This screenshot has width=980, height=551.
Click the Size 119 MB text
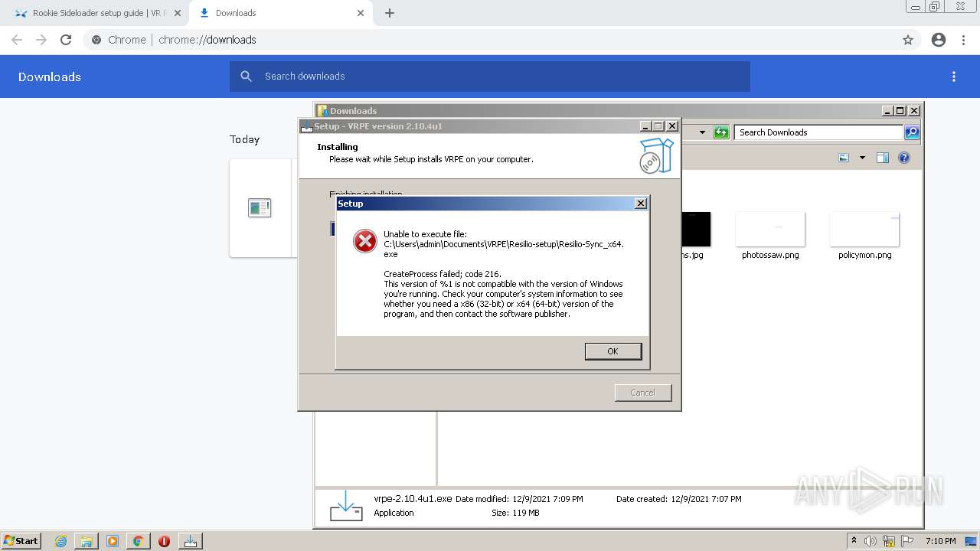[x=515, y=513]
